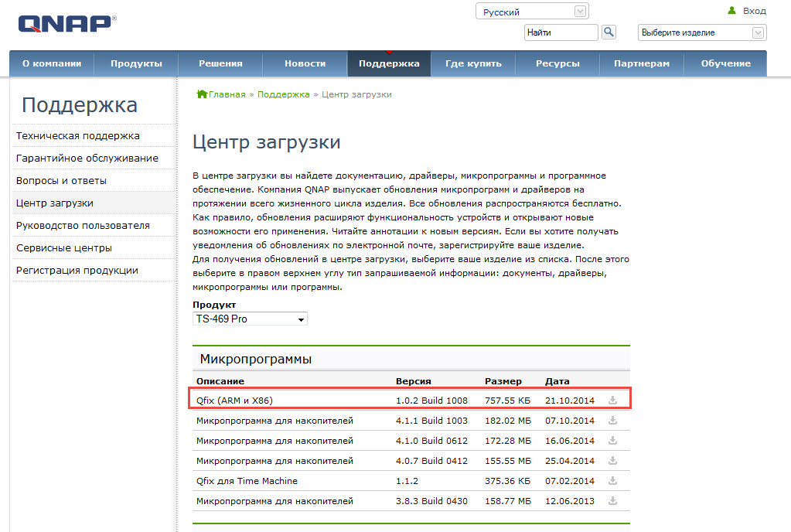
Task: Click the Вход login link
Action: tap(754, 11)
